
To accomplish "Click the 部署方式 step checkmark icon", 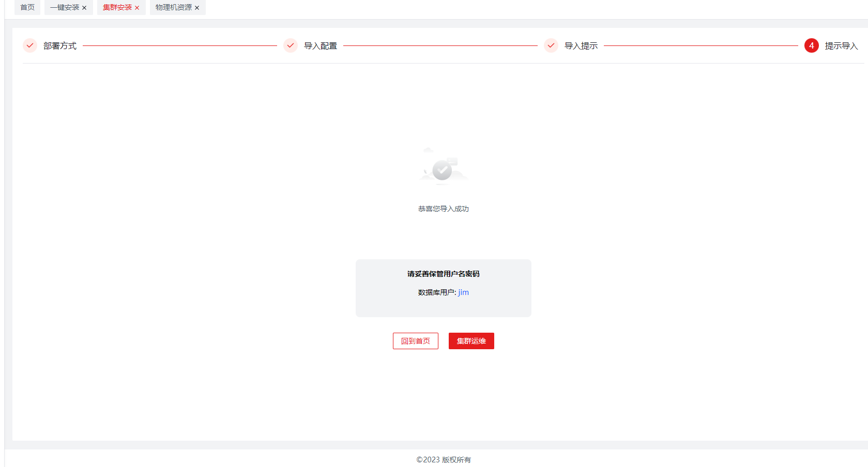I will coord(30,45).
